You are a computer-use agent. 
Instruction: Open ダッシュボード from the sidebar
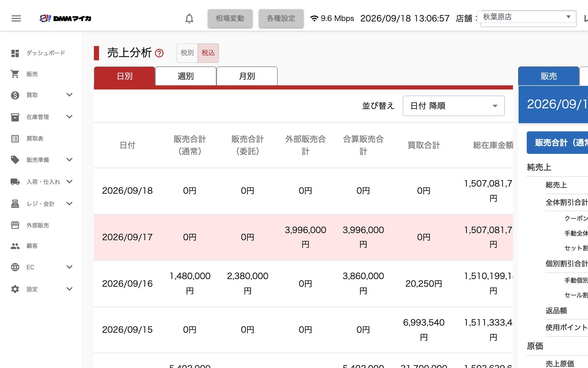coord(41,53)
